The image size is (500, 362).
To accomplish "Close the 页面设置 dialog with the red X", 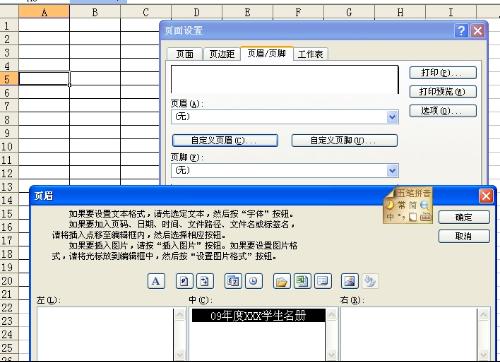I will [477, 31].
